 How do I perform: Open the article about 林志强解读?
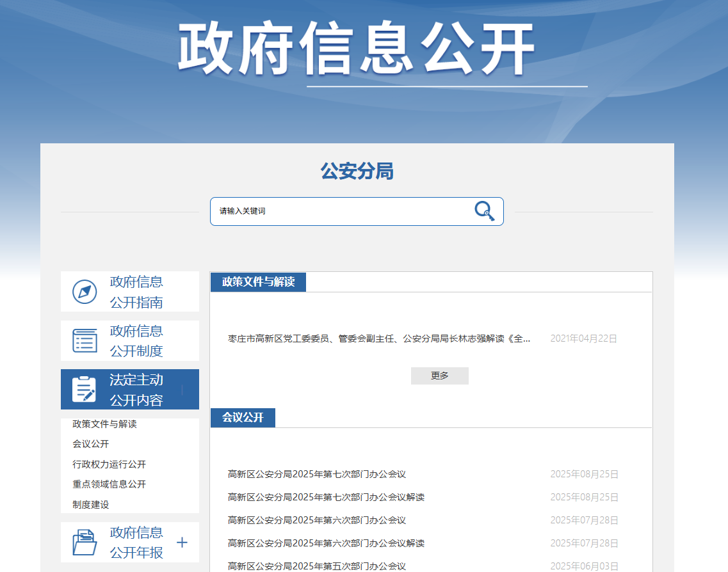pos(379,339)
